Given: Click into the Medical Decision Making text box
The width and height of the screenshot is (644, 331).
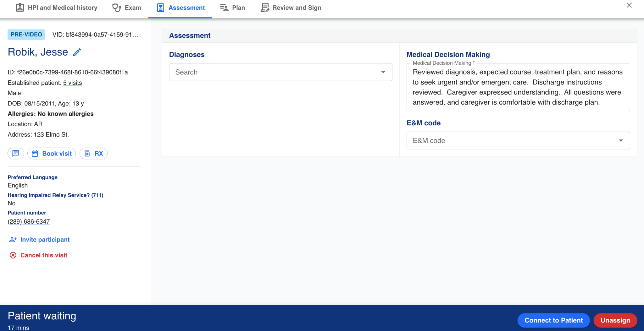Looking at the screenshot, I should click(518, 87).
